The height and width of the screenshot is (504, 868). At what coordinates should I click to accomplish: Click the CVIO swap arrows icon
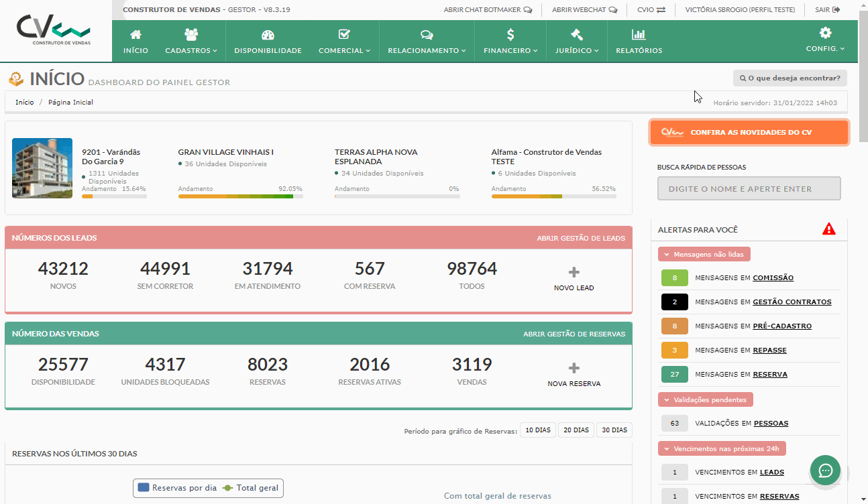(x=661, y=10)
